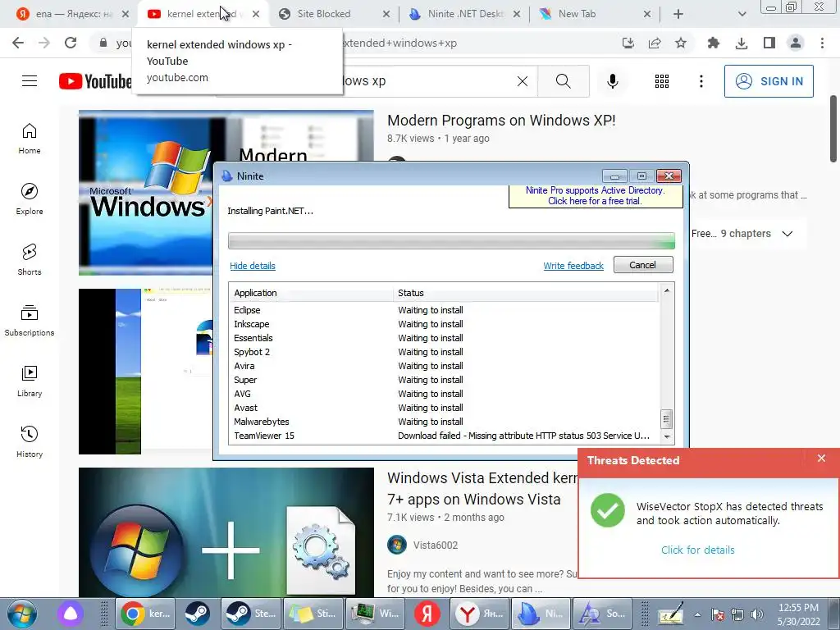
Task: Open Modern Programs on Windows XP video thumbnail
Action: pyautogui.click(x=146, y=193)
